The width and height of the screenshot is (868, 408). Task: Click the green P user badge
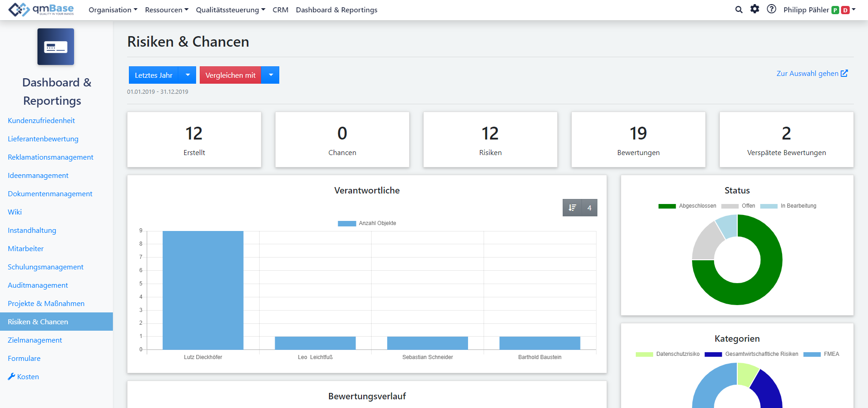(x=835, y=10)
